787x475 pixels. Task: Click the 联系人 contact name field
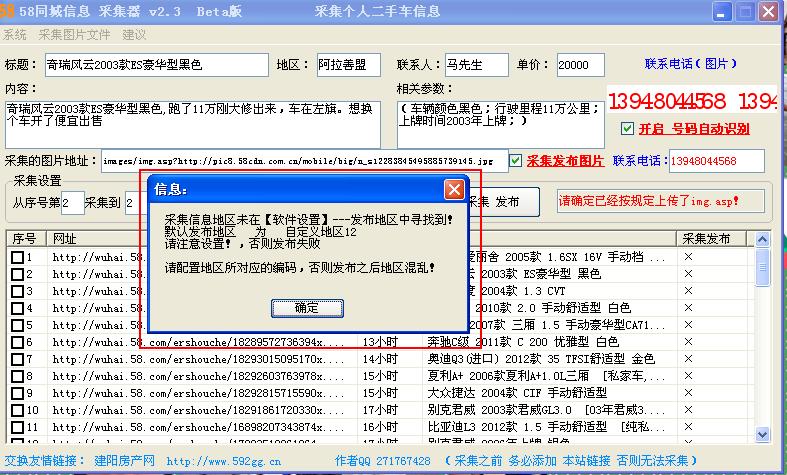(x=476, y=65)
